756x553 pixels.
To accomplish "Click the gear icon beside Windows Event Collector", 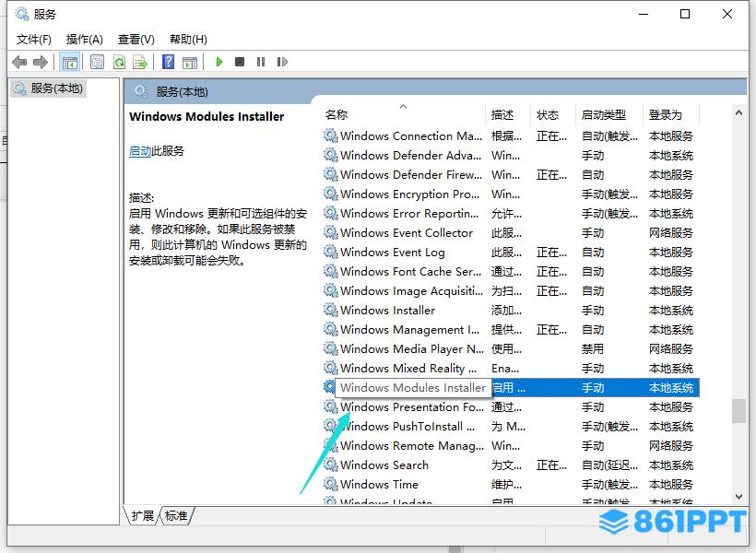I will (330, 232).
